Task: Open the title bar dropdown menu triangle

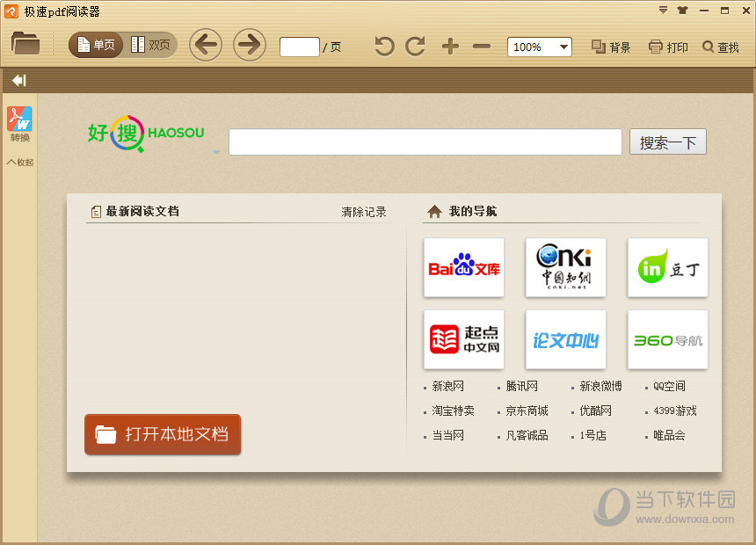Action: point(664,11)
